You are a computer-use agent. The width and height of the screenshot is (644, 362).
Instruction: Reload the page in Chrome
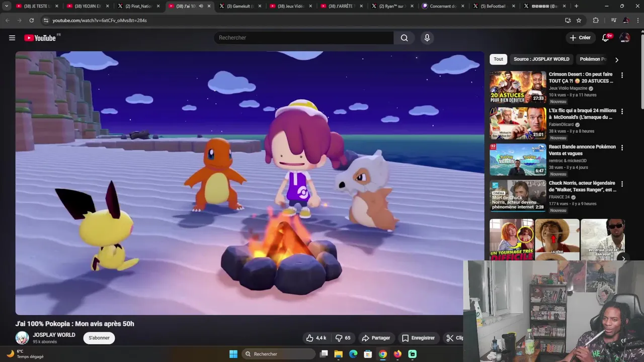pyautogui.click(x=31, y=20)
